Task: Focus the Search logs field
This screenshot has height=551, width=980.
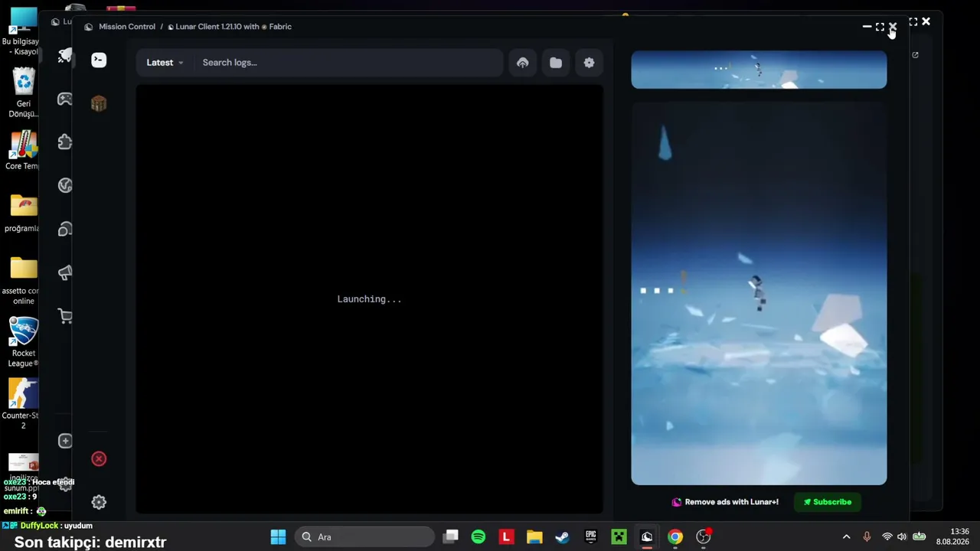Action: (x=348, y=63)
